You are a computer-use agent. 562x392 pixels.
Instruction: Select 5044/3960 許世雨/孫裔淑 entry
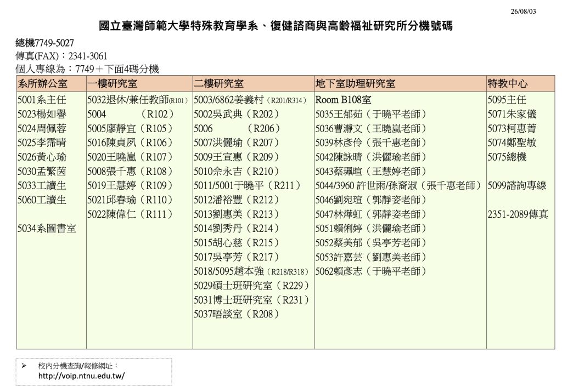tap(399, 186)
